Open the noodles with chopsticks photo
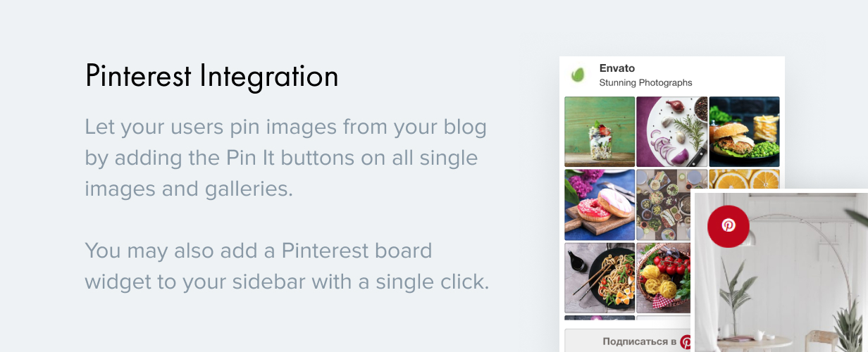 coord(600,277)
